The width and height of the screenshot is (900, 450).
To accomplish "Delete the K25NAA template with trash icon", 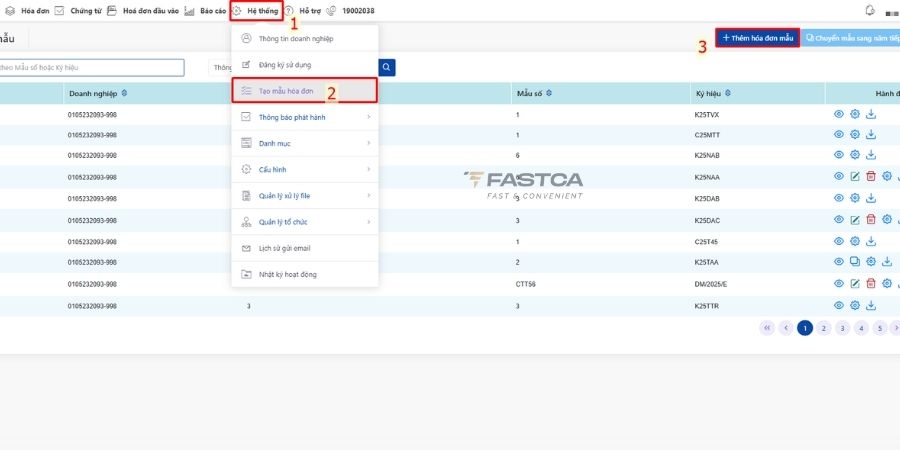I will click(x=871, y=177).
